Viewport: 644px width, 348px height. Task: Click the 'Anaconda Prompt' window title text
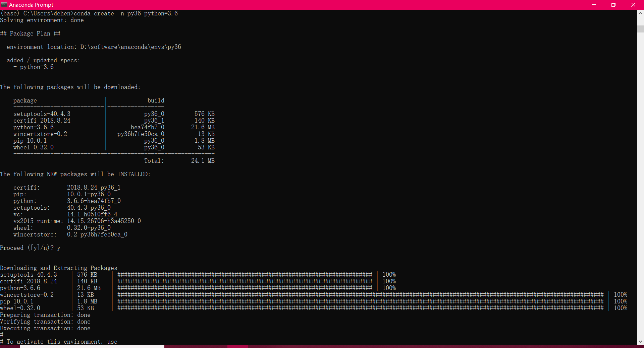click(x=31, y=5)
